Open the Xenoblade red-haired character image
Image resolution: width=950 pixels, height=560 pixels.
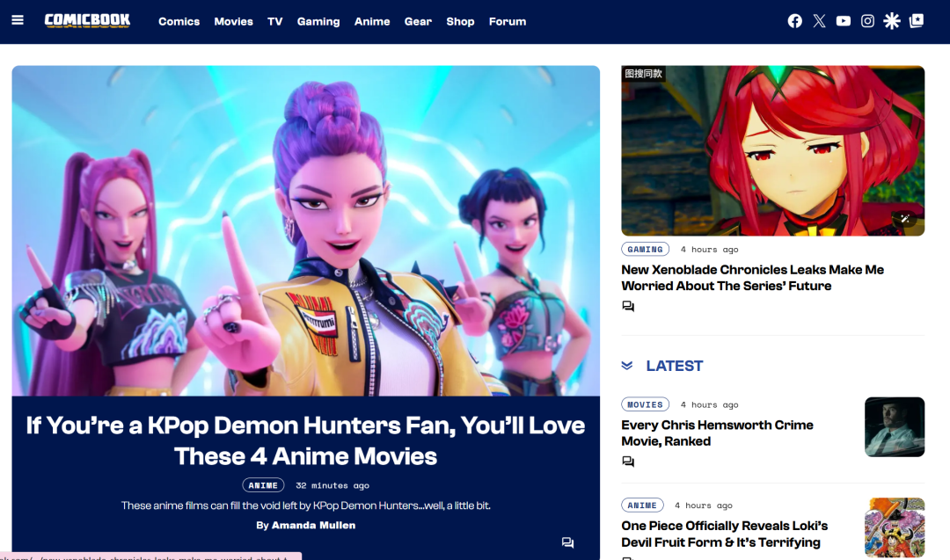[x=773, y=150]
